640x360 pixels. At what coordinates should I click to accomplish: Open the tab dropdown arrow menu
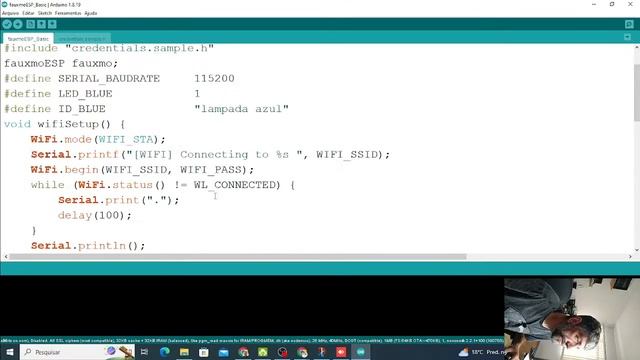click(x=628, y=37)
